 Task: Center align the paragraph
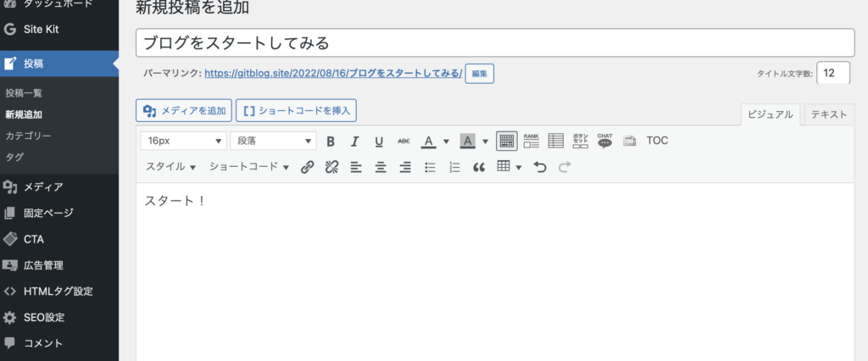tap(381, 168)
